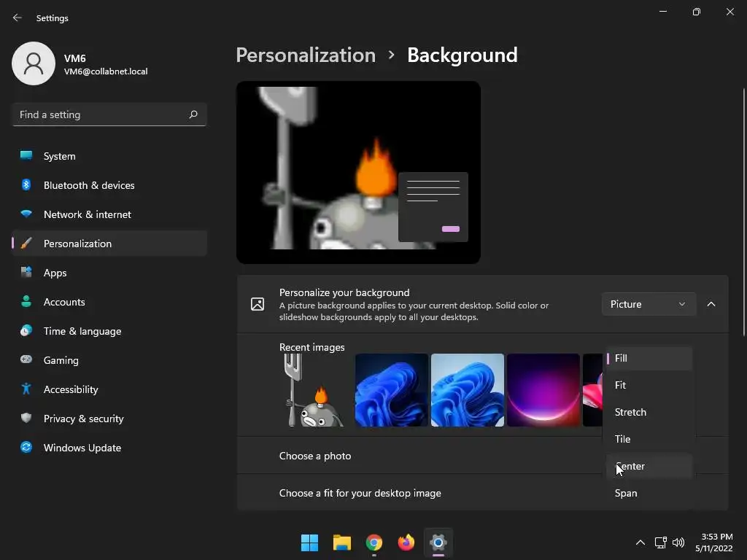Launch Firefox from taskbar
The height and width of the screenshot is (560, 747).
(406, 542)
